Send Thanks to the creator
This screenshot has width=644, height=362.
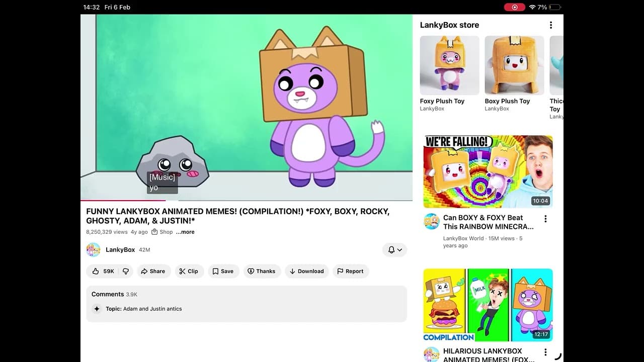click(x=262, y=271)
